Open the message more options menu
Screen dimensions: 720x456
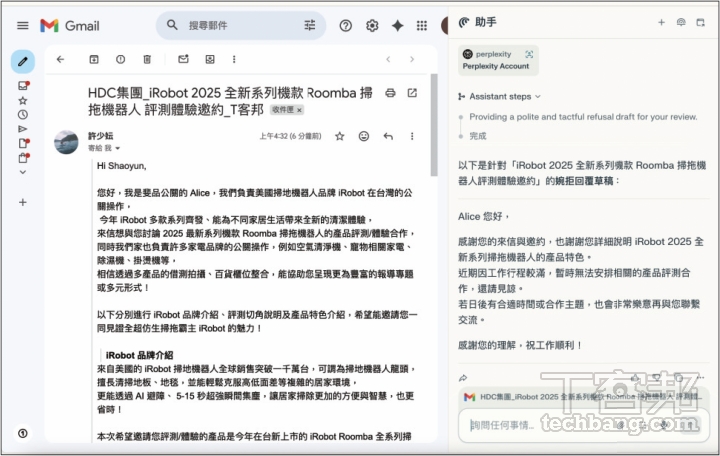pyautogui.click(x=412, y=136)
